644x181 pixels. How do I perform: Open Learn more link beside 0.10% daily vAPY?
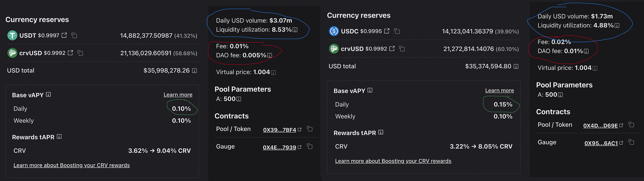pos(178,95)
